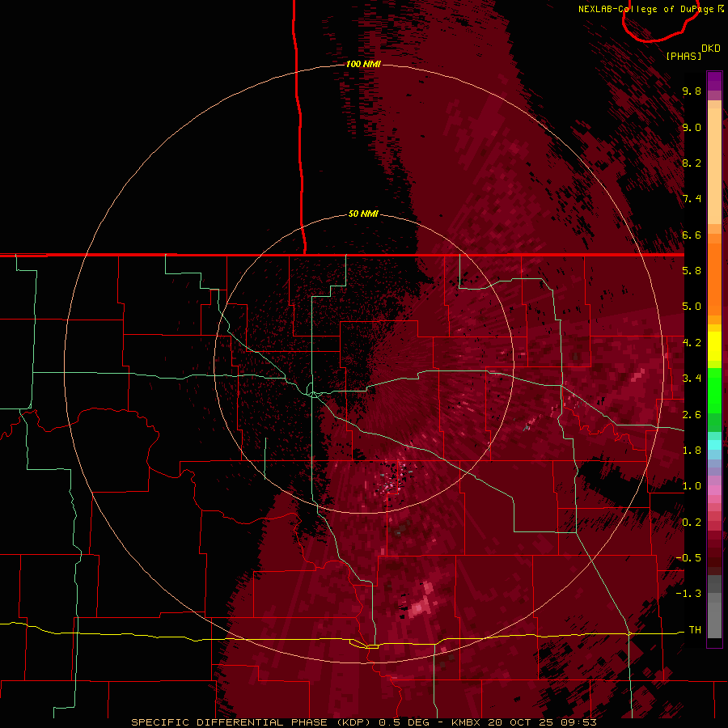The width and height of the screenshot is (728, 728).
Task: Click the 1.0 value on the color scale
Action: pyautogui.click(x=692, y=486)
